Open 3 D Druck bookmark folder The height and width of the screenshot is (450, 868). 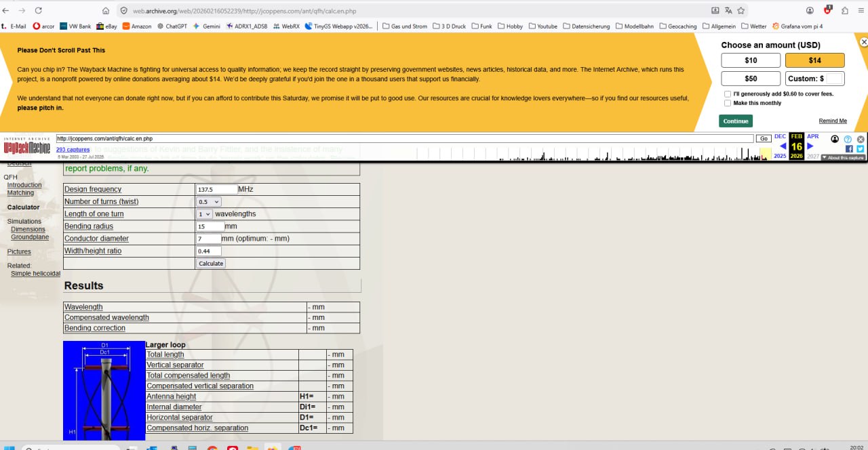[450, 26]
